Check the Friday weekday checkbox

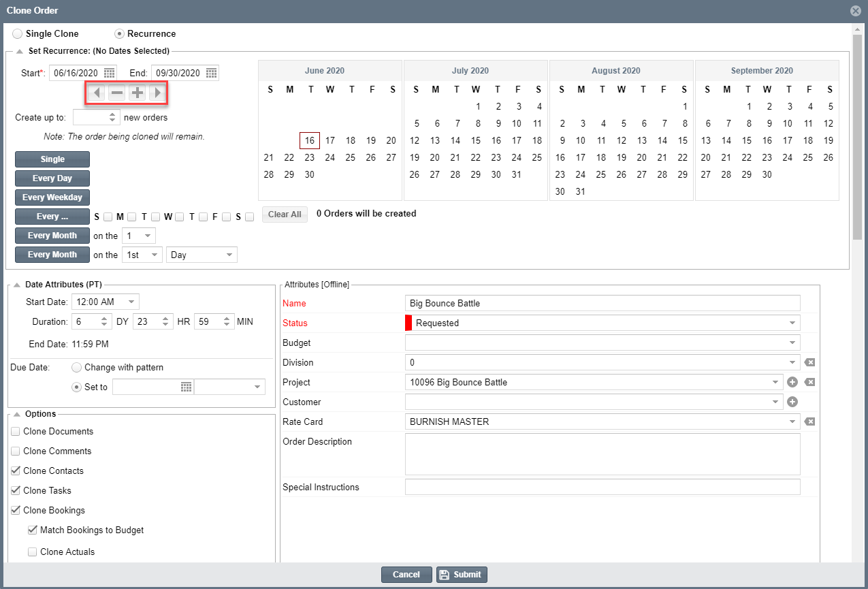[226, 217]
